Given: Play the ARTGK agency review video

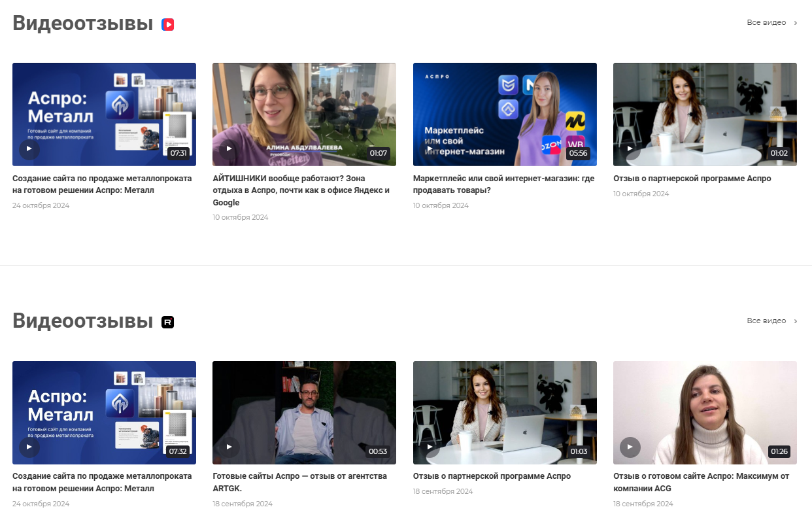Looking at the screenshot, I should (229, 447).
